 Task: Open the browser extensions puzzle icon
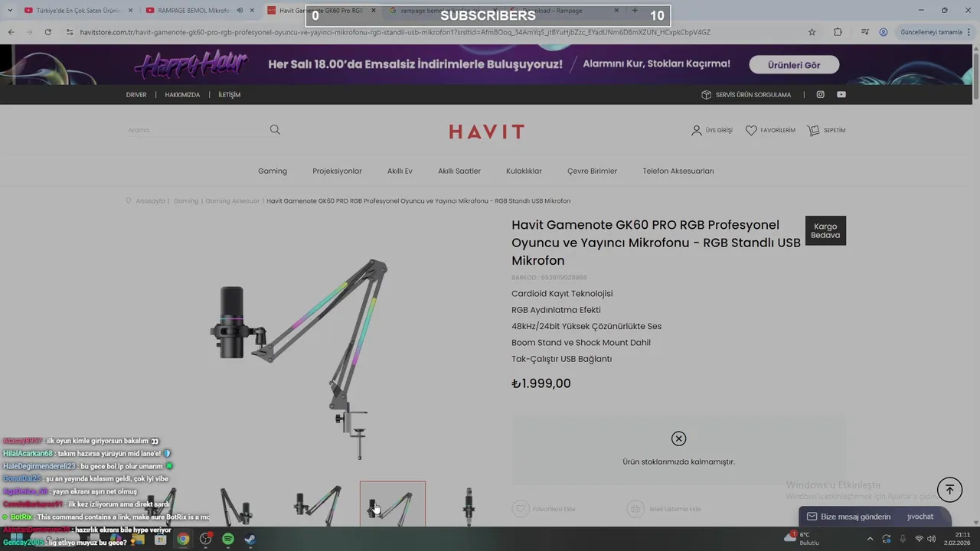coord(838,32)
